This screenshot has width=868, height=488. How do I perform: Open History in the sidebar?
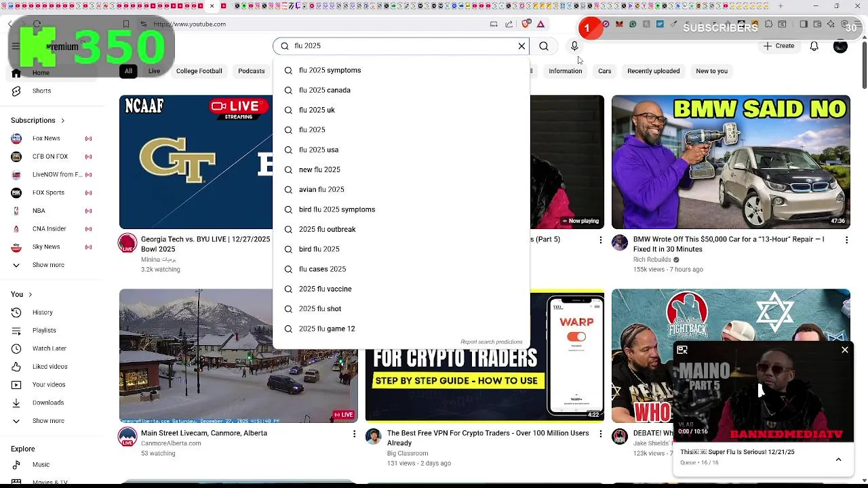(x=51, y=312)
